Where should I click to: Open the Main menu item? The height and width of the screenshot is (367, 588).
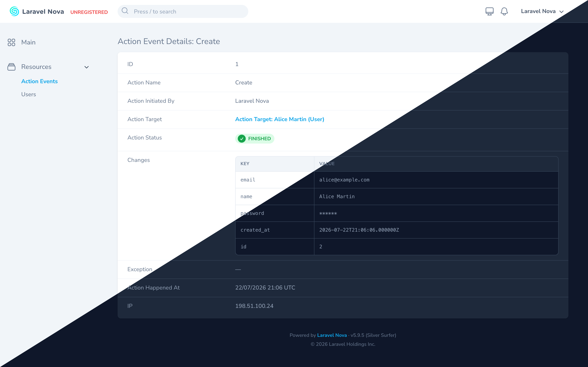(x=28, y=42)
